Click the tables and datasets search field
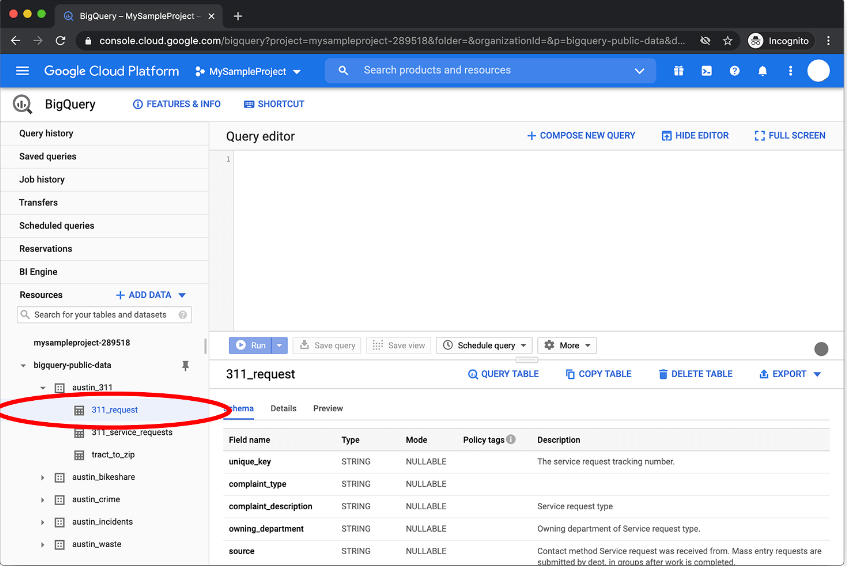 coord(104,315)
